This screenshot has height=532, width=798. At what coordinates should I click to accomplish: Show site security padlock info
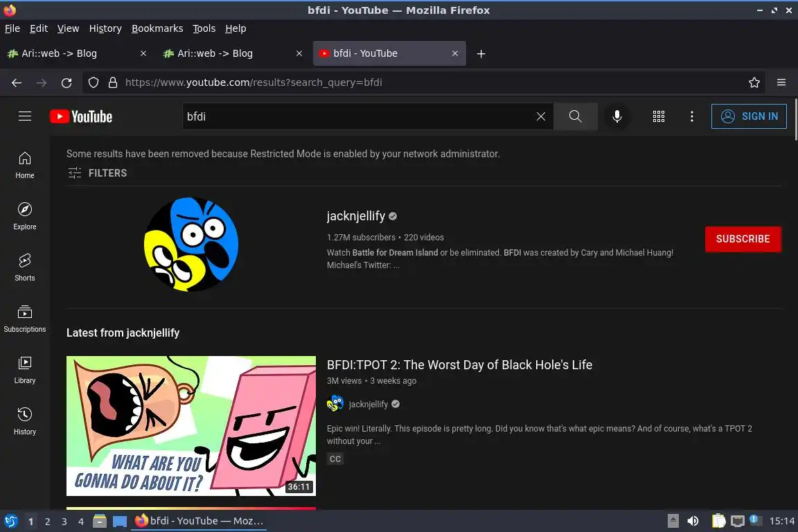(x=113, y=82)
